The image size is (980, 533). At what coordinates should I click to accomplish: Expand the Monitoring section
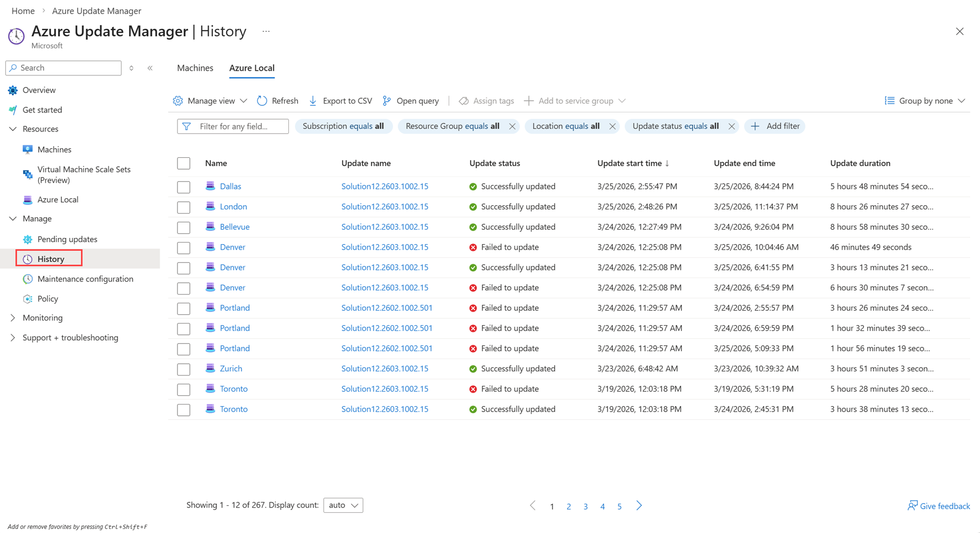pyautogui.click(x=13, y=318)
